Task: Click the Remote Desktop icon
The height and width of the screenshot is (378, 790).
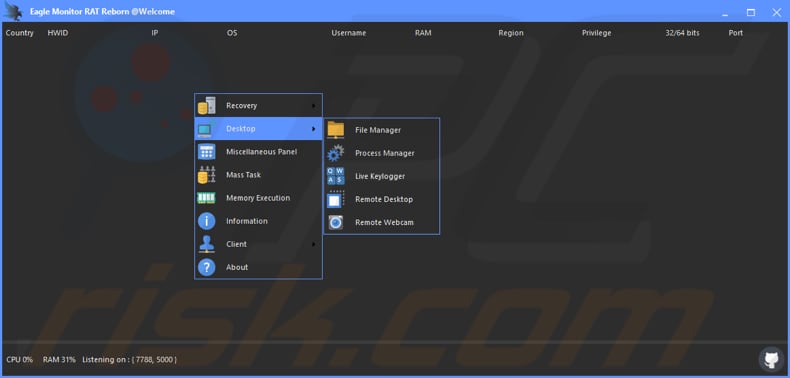Action: [x=336, y=200]
